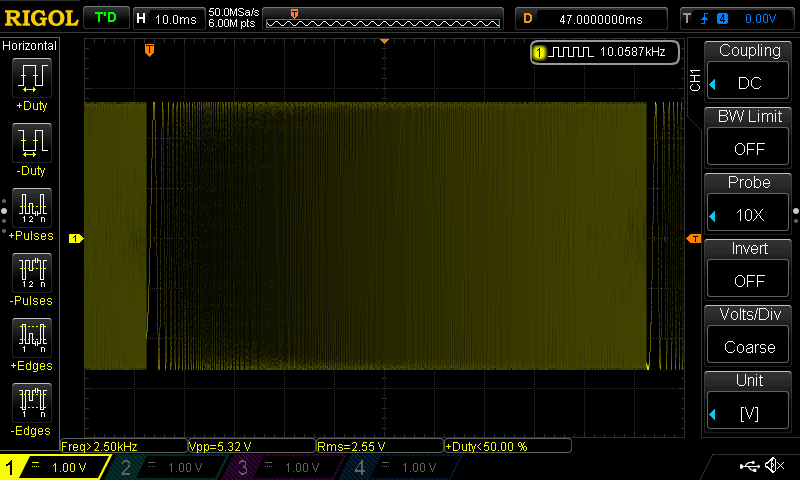
Task: Click the USB connection status icon
Action: click(749, 466)
